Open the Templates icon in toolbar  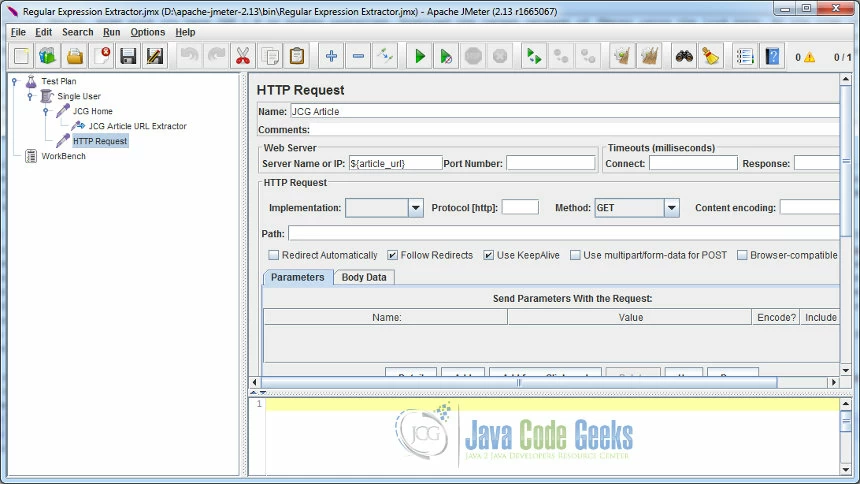point(48,56)
